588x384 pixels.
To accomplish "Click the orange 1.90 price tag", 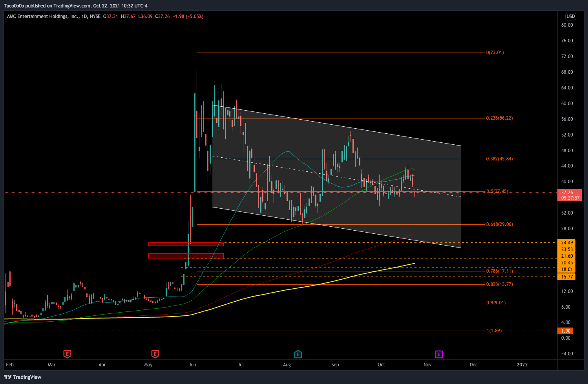I will (565, 331).
